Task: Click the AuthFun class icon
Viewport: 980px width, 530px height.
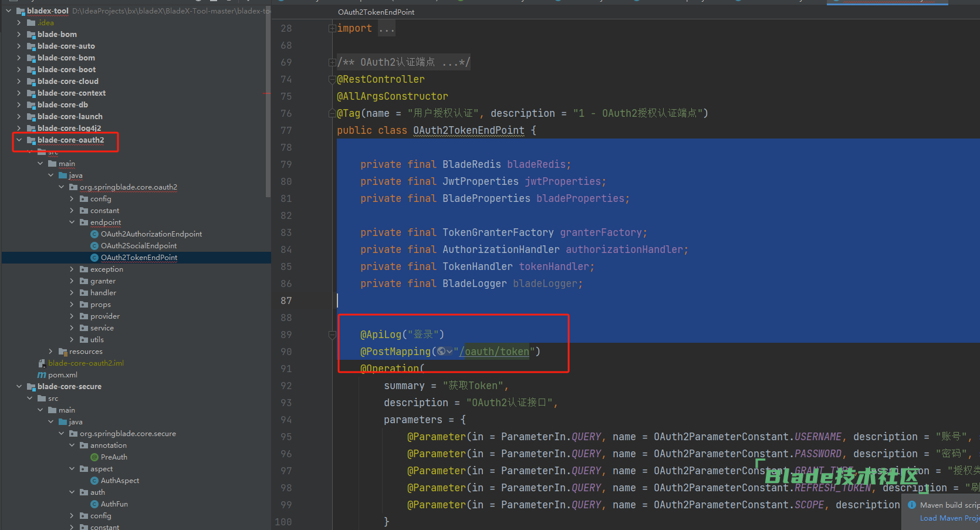Action: 94,504
